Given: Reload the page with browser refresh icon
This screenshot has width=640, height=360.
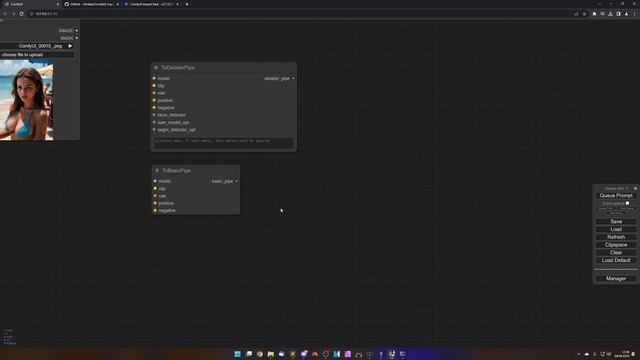Looking at the screenshot, I should [22, 14].
